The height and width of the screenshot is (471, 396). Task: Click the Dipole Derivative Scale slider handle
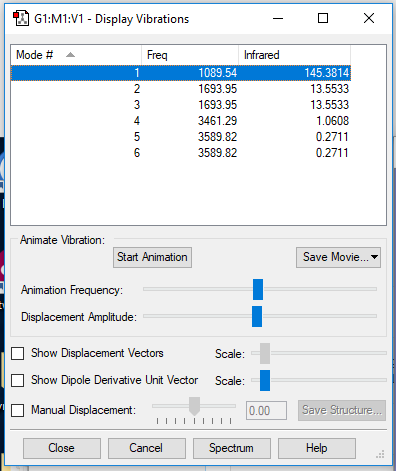click(x=265, y=380)
